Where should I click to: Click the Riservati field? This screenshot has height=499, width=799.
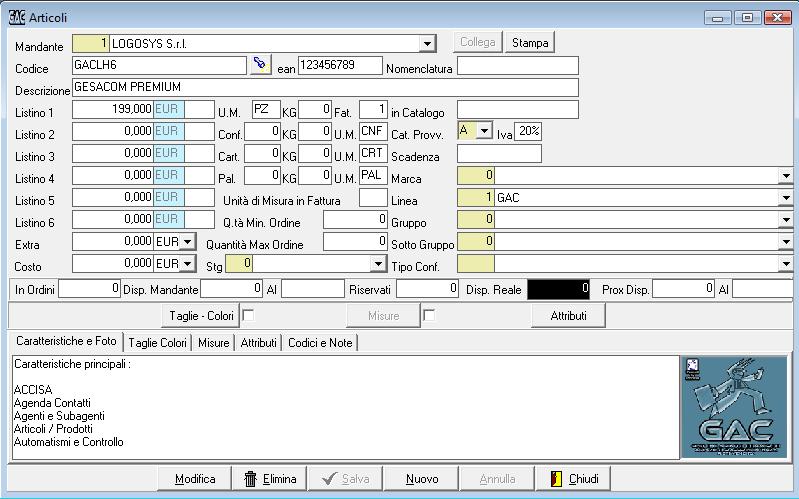pyautogui.click(x=428, y=289)
